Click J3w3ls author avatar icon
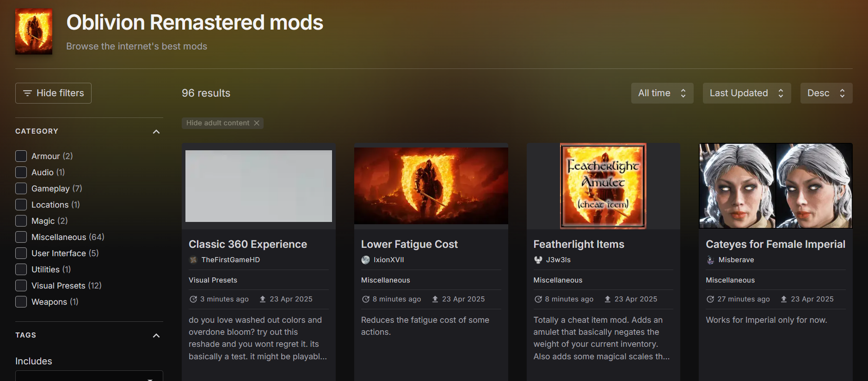868x381 pixels. point(538,260)
